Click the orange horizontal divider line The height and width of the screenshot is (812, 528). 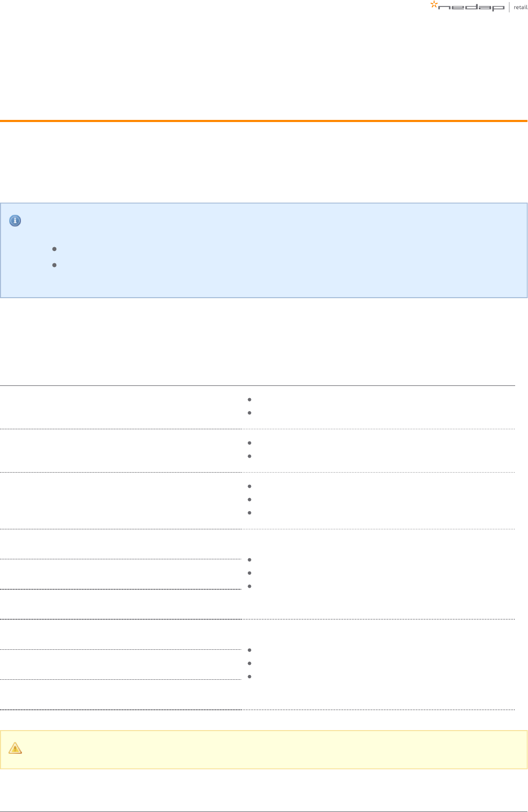point(264,121)
